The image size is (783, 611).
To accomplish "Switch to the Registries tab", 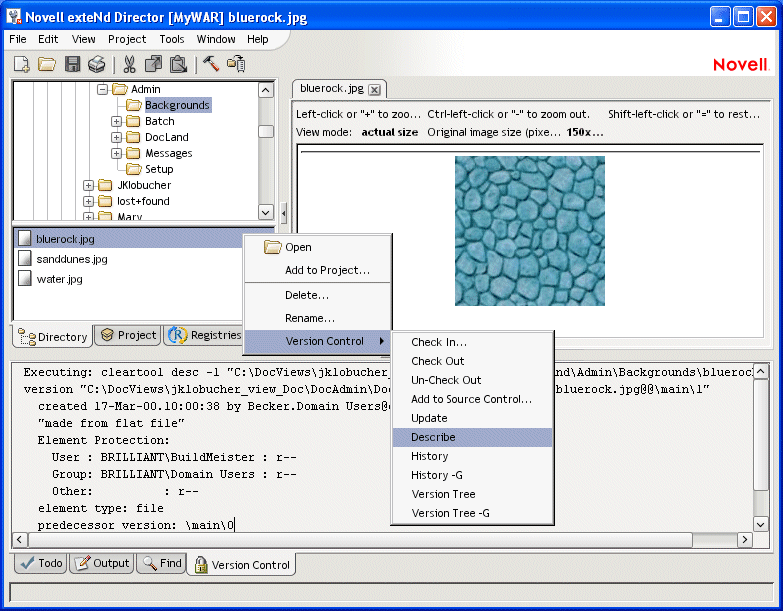I will pyautogui.click(x=205, y=336).
